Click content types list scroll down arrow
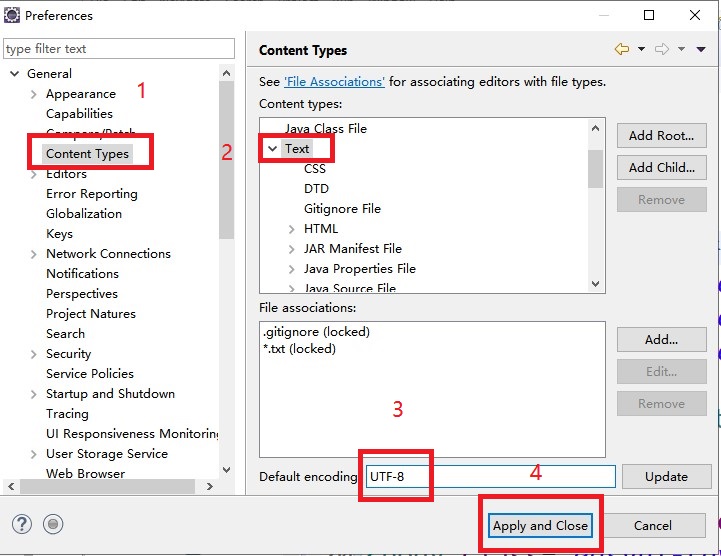Image resolution: width=721 pixels, height=556 pixels. pos(595,284)
